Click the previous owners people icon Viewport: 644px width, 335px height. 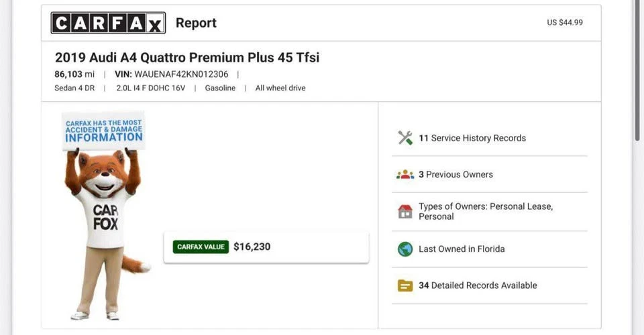(x=405, y=174)
